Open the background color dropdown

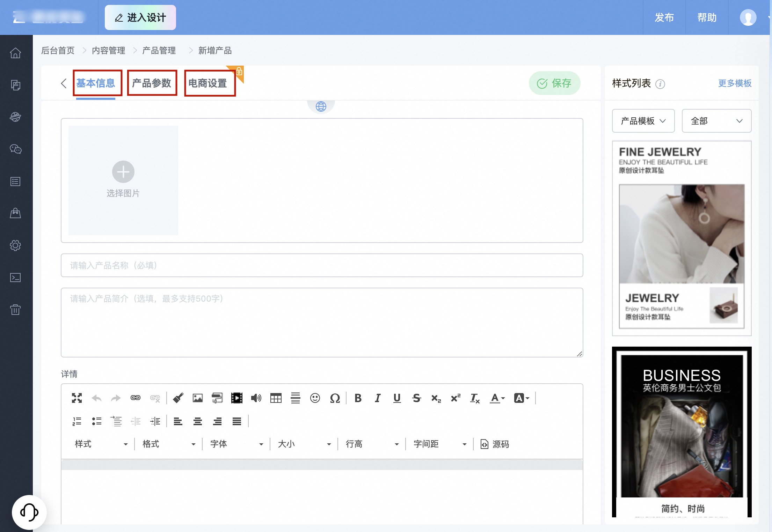pos(522,398)
